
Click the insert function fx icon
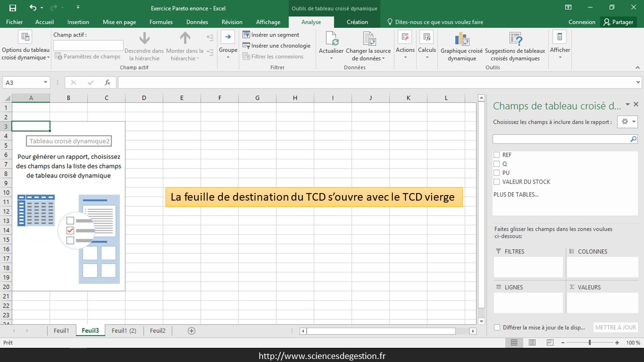(107, 82)
